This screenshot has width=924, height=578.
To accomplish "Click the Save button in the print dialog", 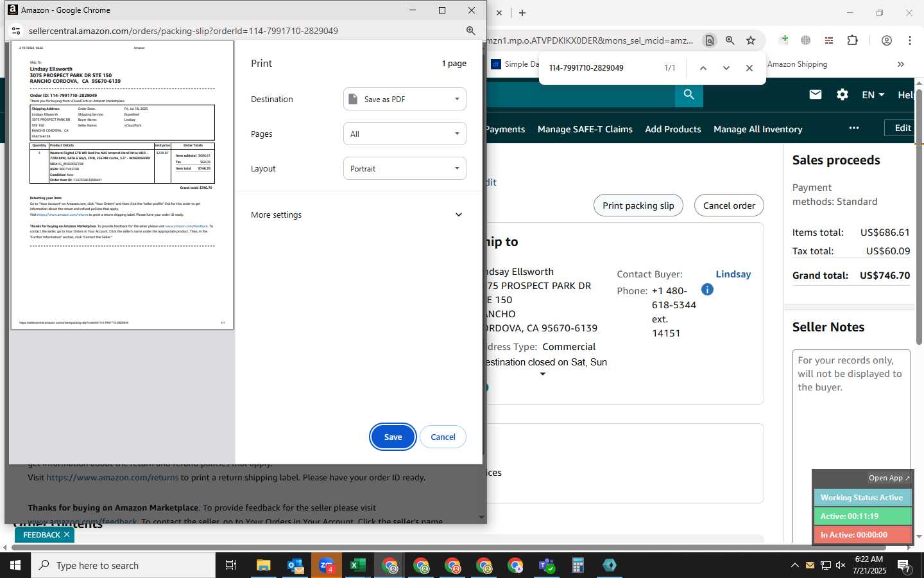I will pyautogui.click(x=393, y=437).
